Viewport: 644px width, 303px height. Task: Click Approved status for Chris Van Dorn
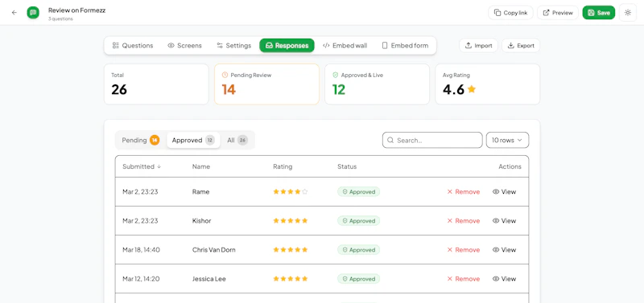click(358, 250)
